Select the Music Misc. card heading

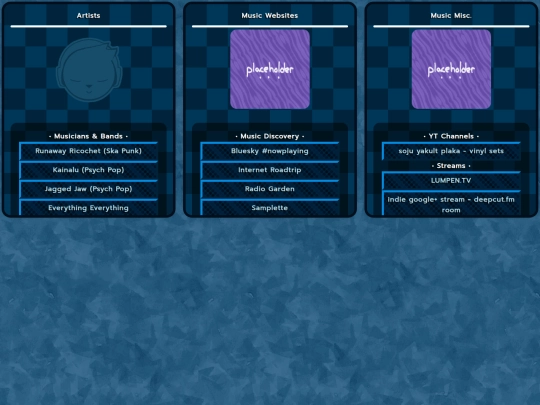[451, 15]
